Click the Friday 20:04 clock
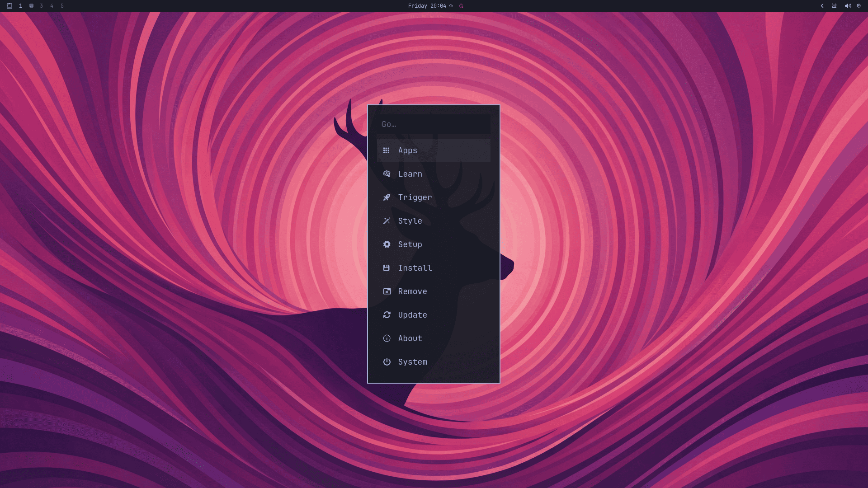 (427, 6)
